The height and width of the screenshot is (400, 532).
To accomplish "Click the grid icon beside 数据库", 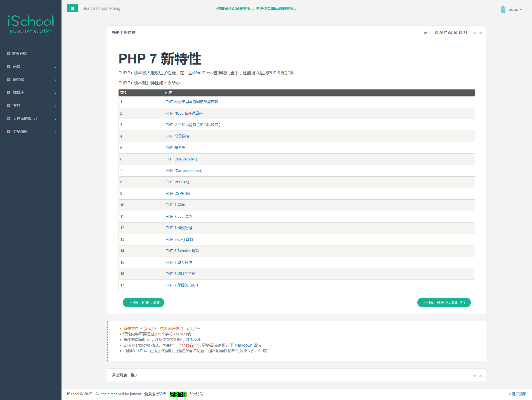I will tap(9, 92).
